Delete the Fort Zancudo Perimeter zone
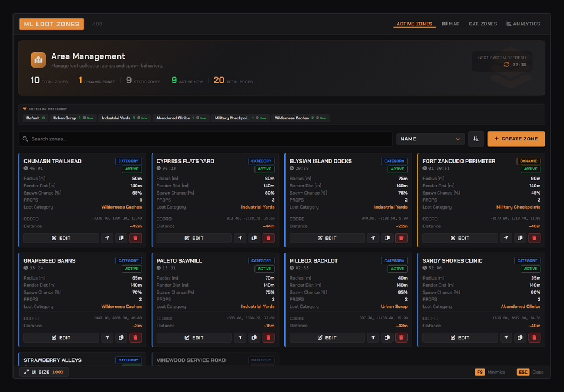Screen dimensions: 564x392 coord(535,238)
